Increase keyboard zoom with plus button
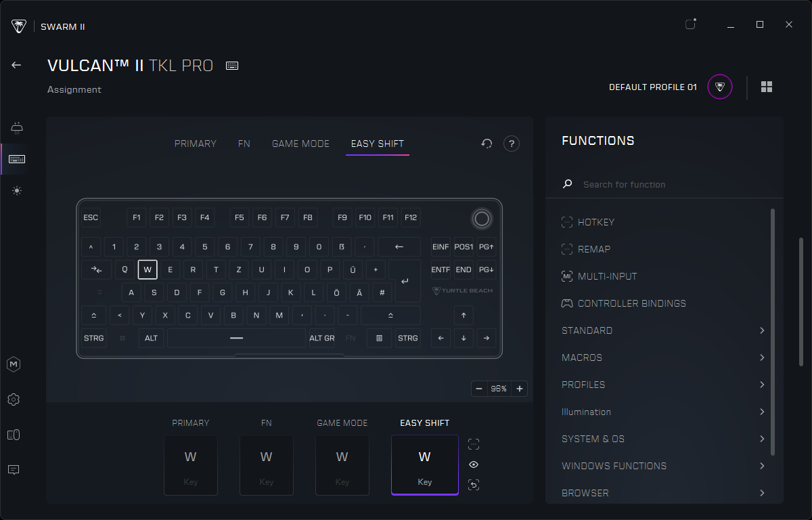Screen dimensions: 812x520 click(x=520, y=389)
